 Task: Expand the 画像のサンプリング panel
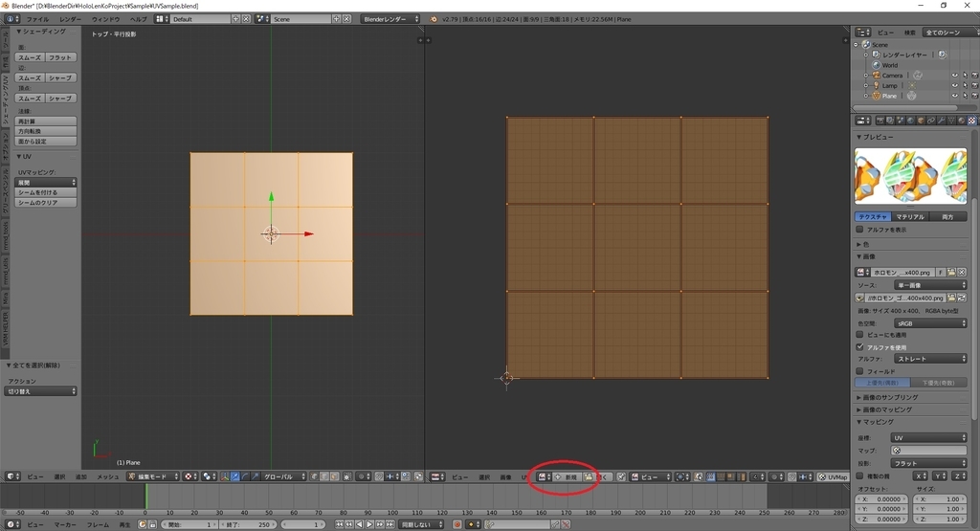coord(890,397)
